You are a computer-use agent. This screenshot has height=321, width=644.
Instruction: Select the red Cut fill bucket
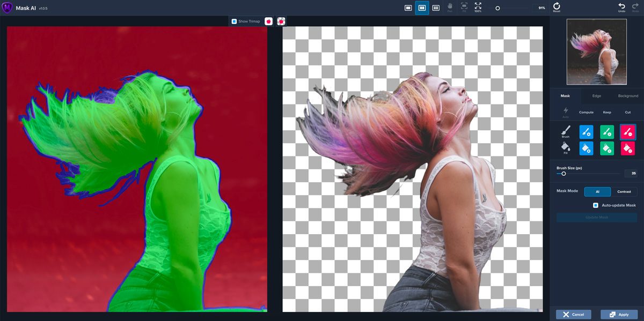pos(627,148)
